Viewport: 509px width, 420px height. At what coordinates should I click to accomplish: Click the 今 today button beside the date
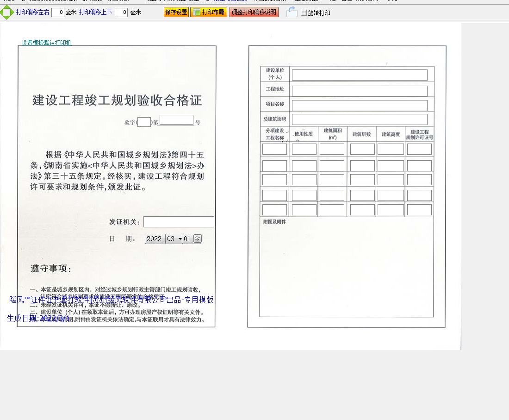pos(197,239)
